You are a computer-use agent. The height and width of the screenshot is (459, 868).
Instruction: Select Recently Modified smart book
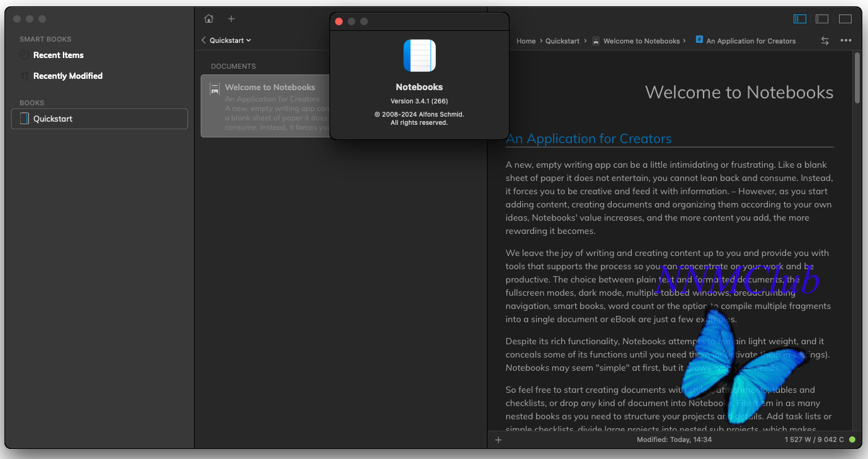67,76
